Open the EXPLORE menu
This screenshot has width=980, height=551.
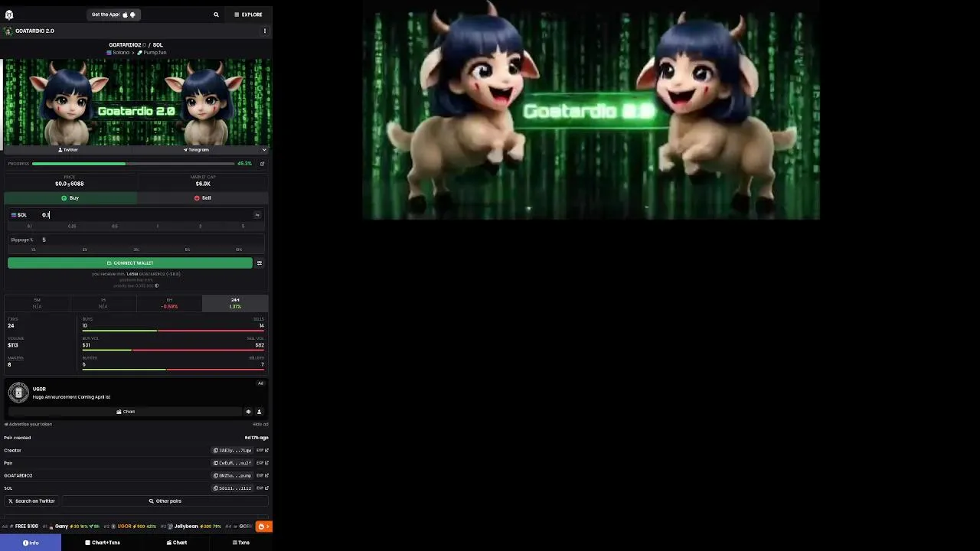248,15
